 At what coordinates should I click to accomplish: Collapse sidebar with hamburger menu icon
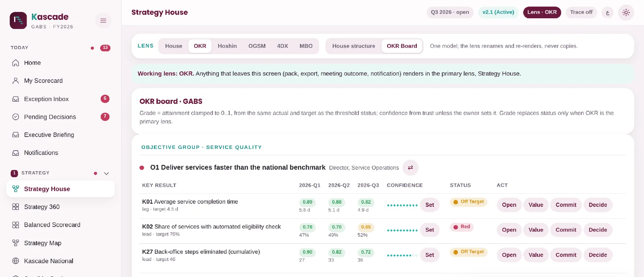[103, 21]
